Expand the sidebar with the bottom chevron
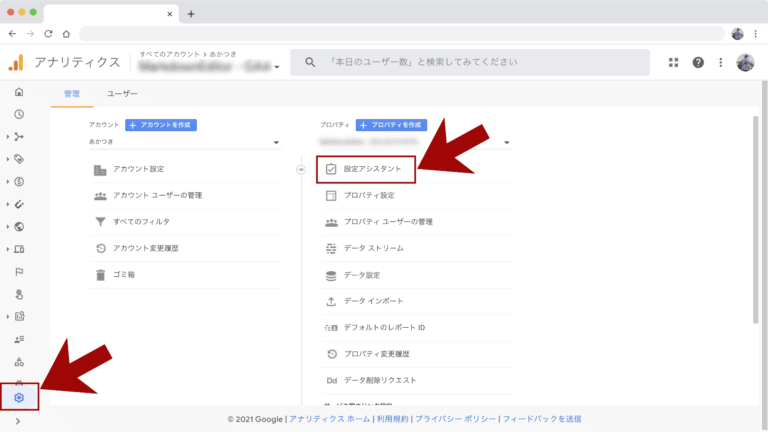Viewport: 768px width, 432px height. 19,421
